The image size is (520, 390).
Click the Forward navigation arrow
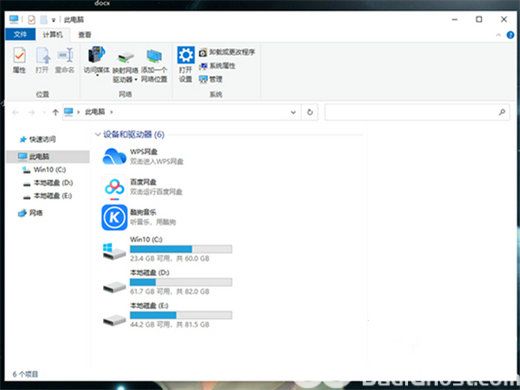coord(32,112)
